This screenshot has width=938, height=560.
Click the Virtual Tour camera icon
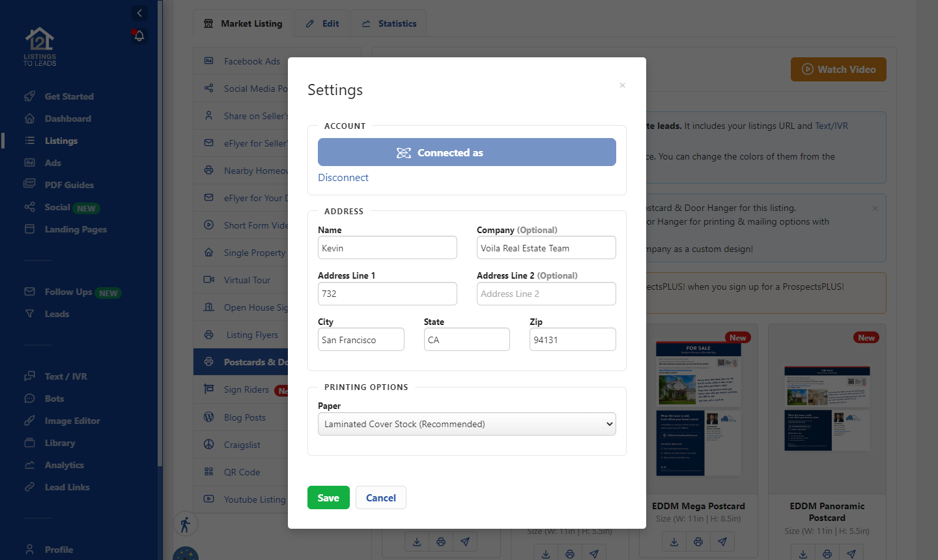click(x=210, y=280)
